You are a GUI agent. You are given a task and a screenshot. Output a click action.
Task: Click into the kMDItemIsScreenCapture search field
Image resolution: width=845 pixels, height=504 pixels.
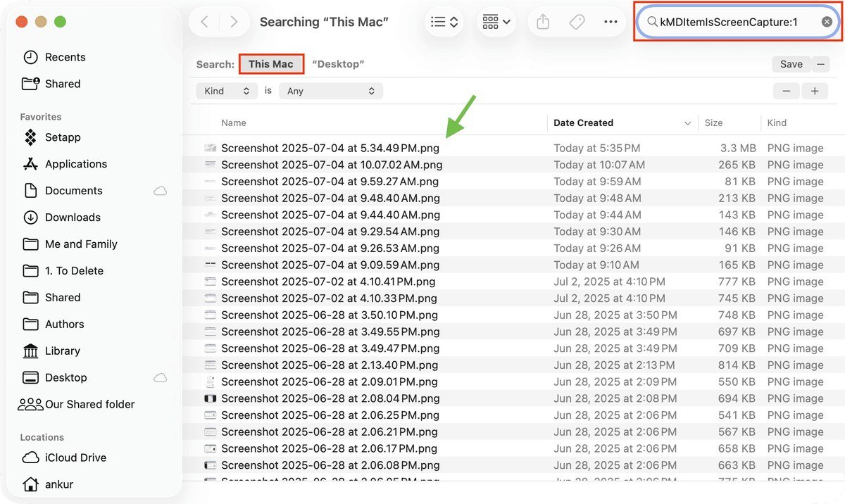click(x=737, y=22)
